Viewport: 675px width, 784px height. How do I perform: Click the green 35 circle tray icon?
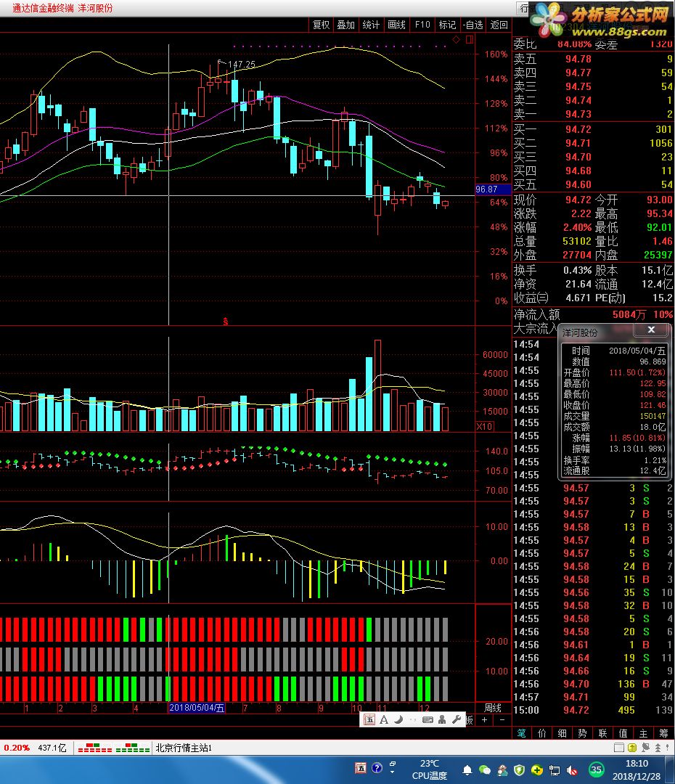[596, 769]
